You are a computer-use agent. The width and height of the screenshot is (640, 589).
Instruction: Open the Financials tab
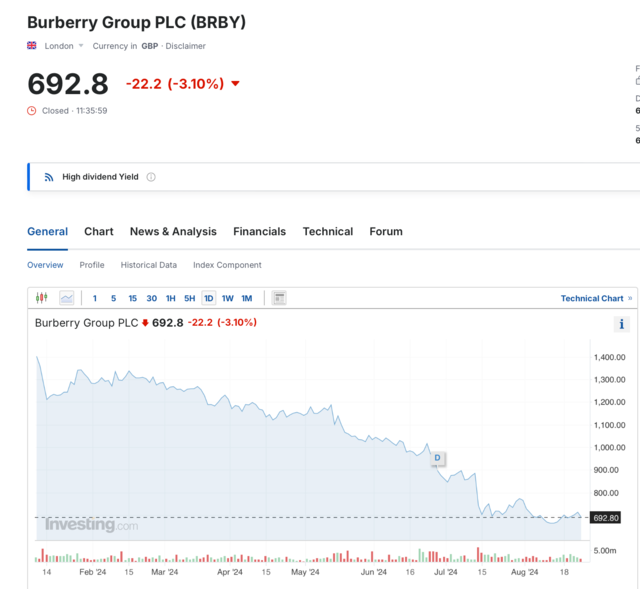tap(260, 231)
